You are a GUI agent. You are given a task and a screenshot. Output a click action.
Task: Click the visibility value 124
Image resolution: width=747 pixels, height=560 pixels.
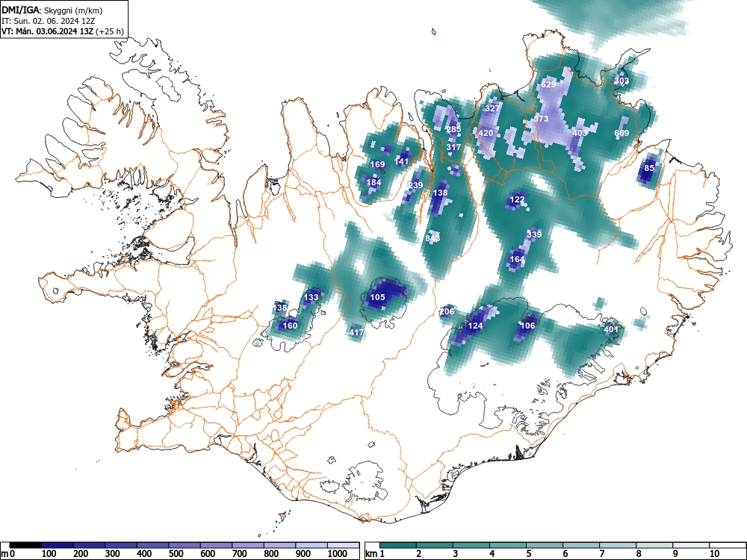475,326
